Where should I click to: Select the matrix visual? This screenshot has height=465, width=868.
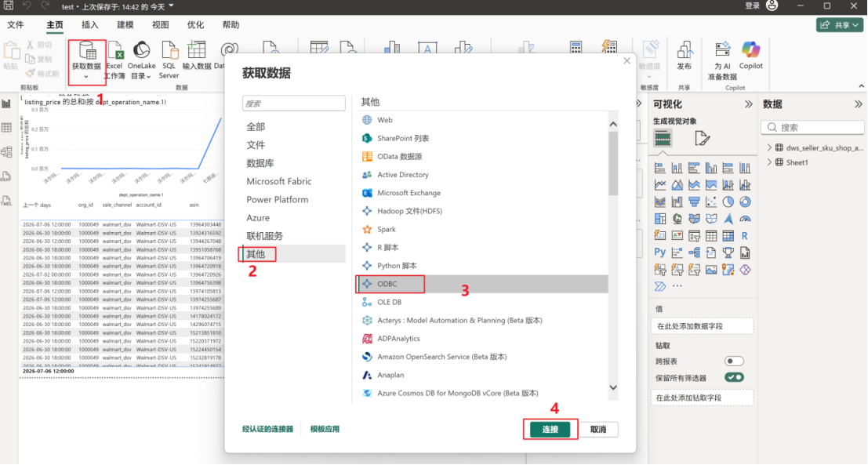click(728, 236)
